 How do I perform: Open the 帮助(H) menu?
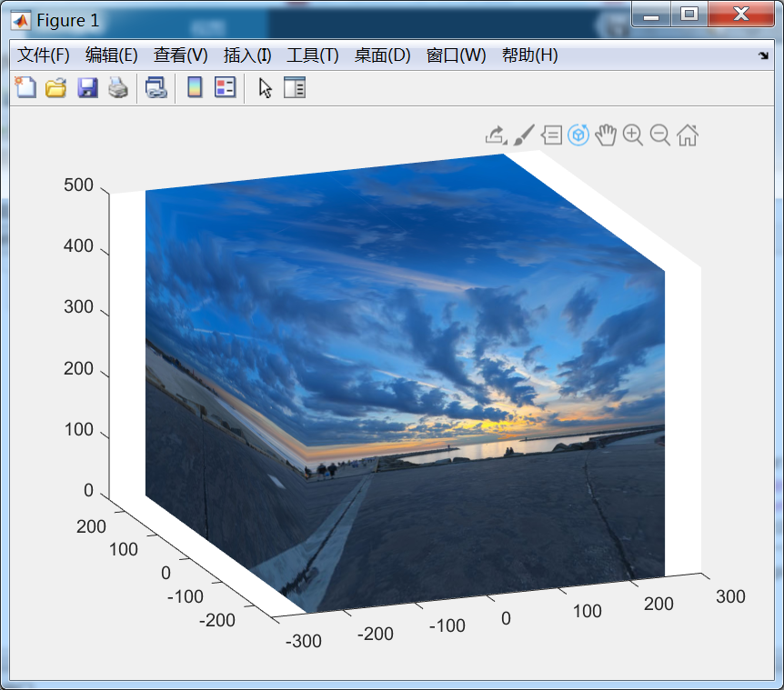tap(530, 55)
